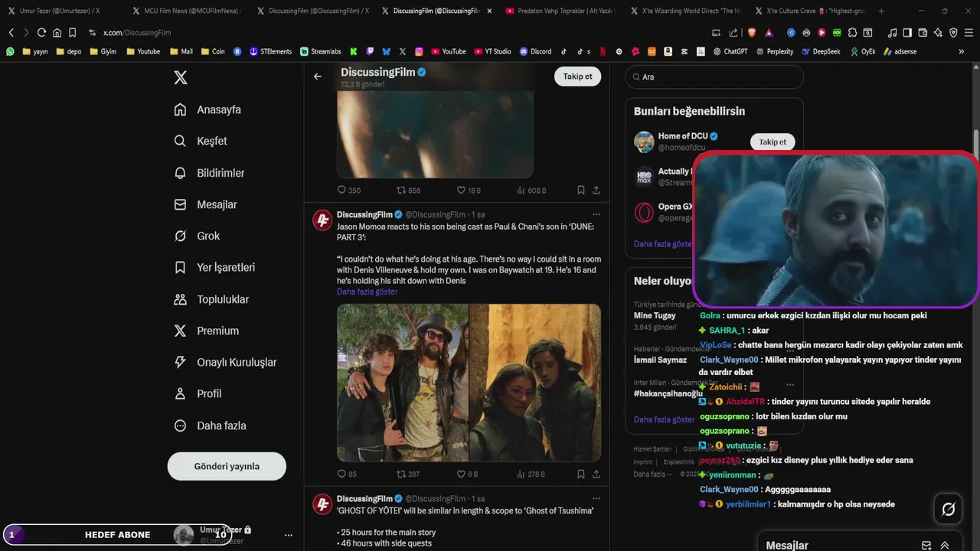Click the Gönderi yayınla button

(x=227, y=466)
